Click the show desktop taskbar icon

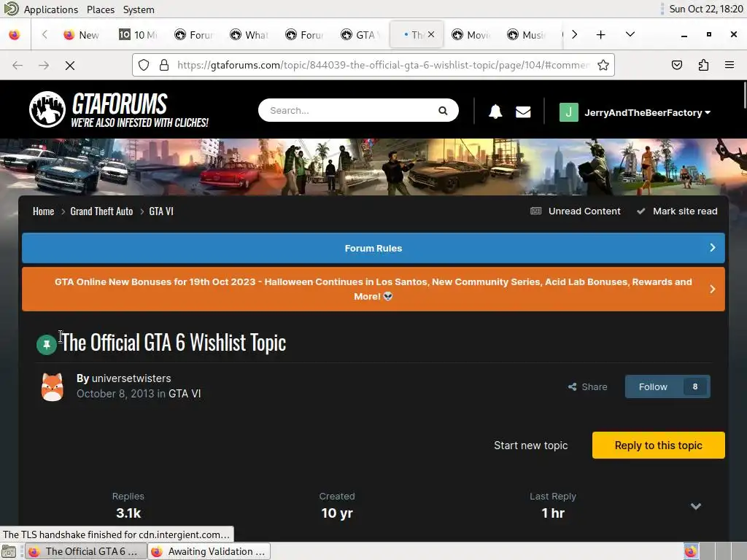(x=9, y=552)
